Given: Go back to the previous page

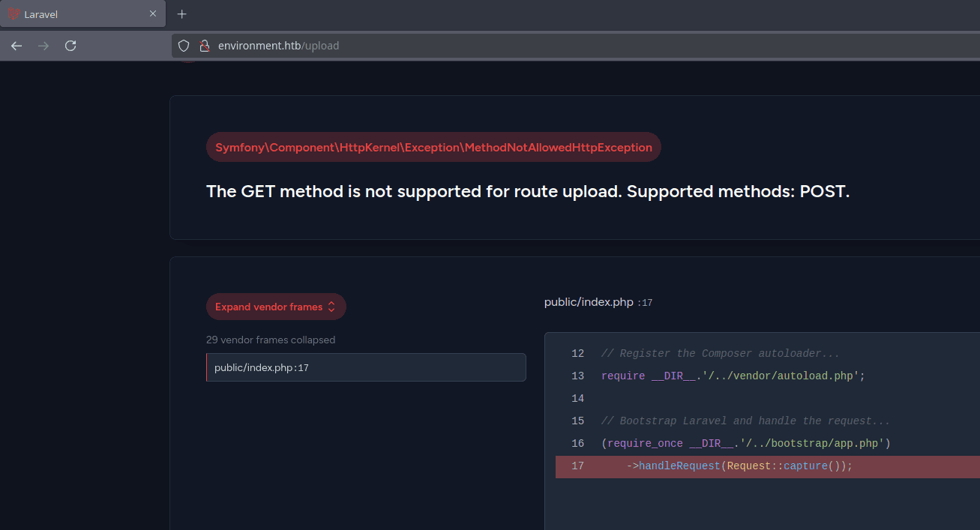Looking at the screenshot, I should coord(16,46).
